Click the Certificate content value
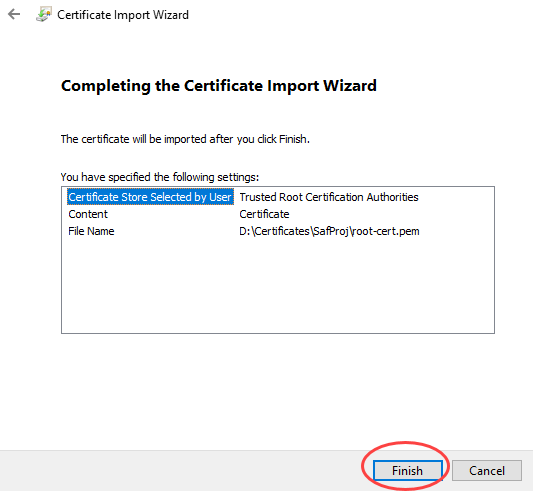 264,214
